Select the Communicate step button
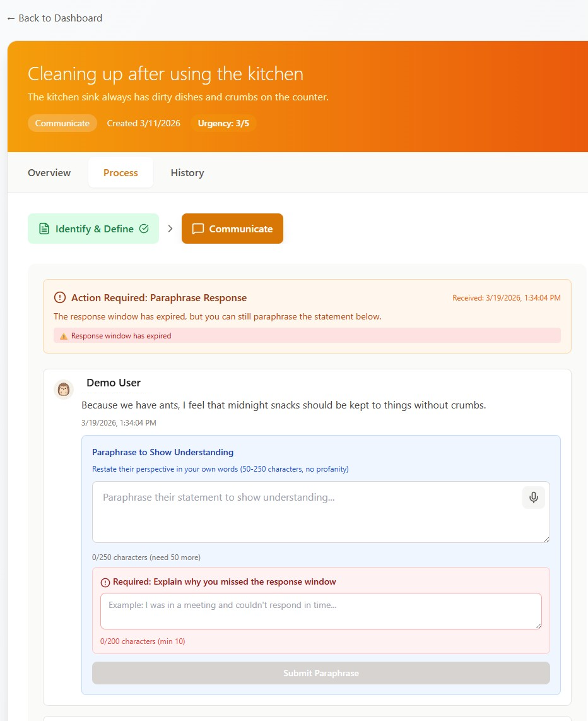The image size is (588, 721). click(232, 229)
